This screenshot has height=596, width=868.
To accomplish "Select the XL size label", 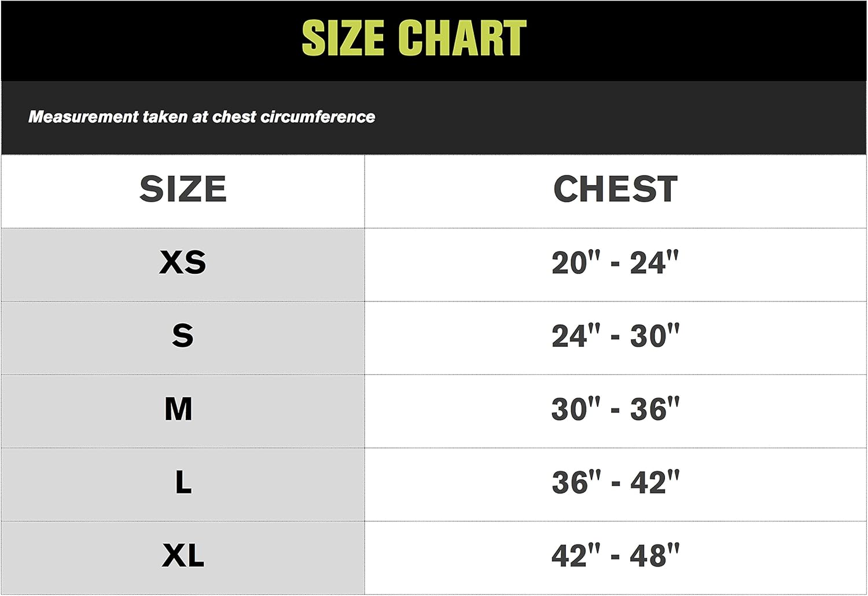I will click(x=183, y=555).
